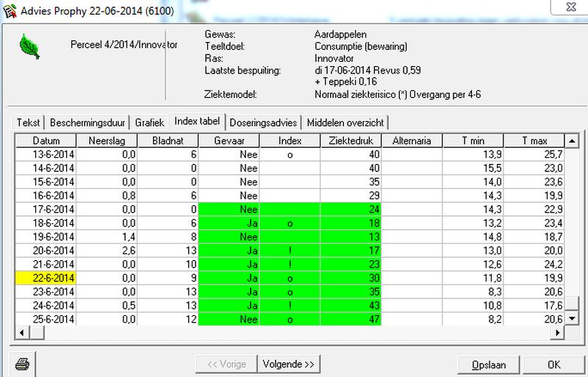
Task: Click the Gevaar column header
Action: coord(229,140)
